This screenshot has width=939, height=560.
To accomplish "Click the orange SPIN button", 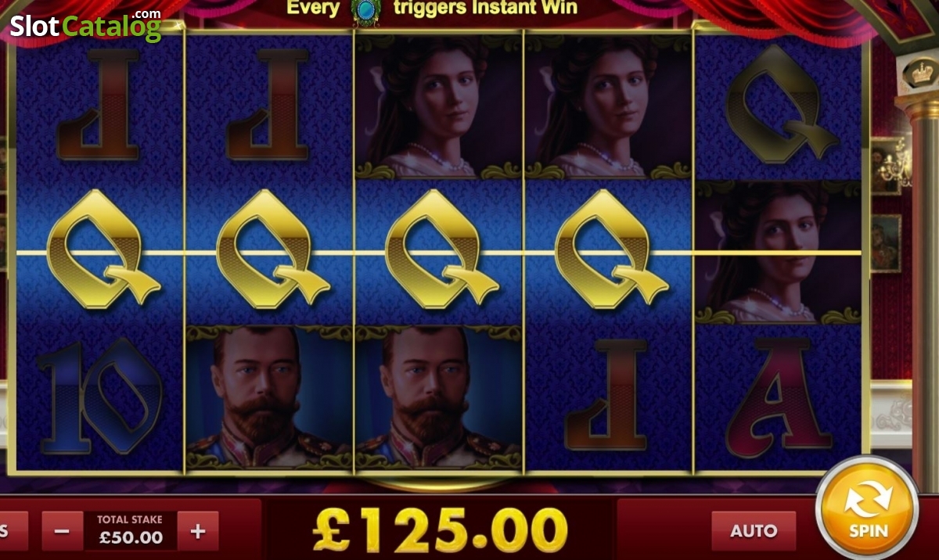I will (868, 508).
